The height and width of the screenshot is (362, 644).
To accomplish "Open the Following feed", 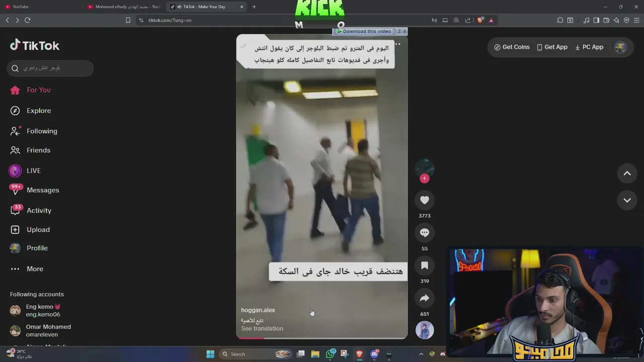I will point(33,131).
